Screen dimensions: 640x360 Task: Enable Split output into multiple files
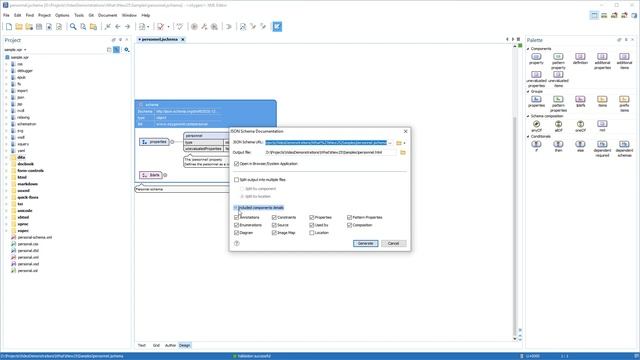pyautogui.click(x=236, y=180)
